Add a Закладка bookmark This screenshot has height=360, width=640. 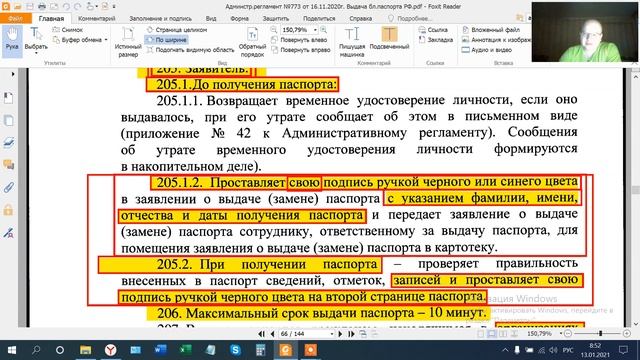pos(436,40)
